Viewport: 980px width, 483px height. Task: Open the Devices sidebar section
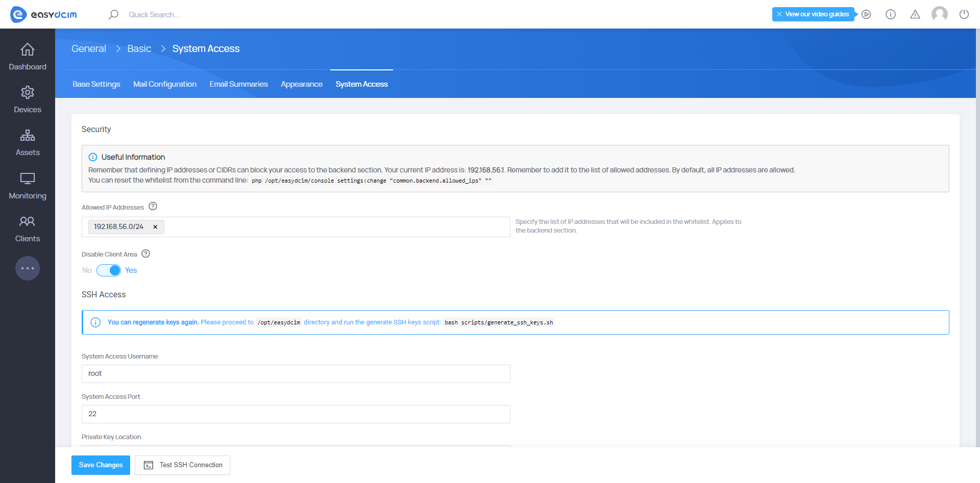(x=28, y=99)
